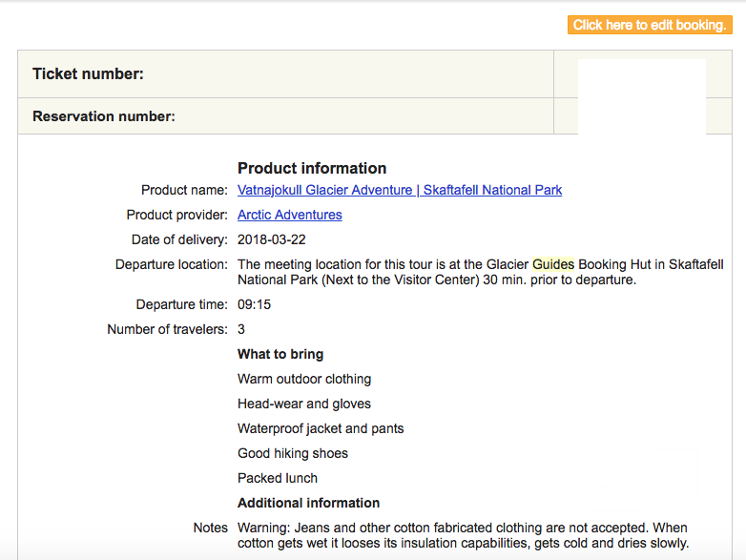This screenshot has height=560, width=746.
Task: Click the orange edit booking button
Action: 650,25
